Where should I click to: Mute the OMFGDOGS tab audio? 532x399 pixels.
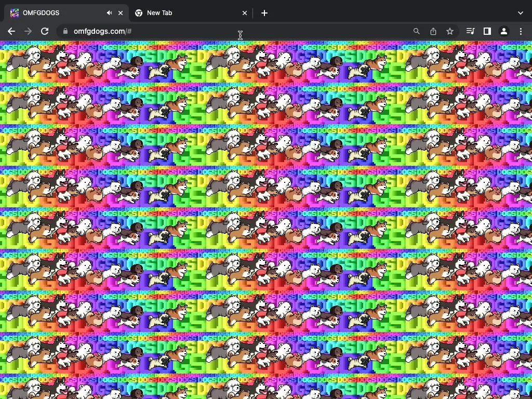tap(109, 13)
